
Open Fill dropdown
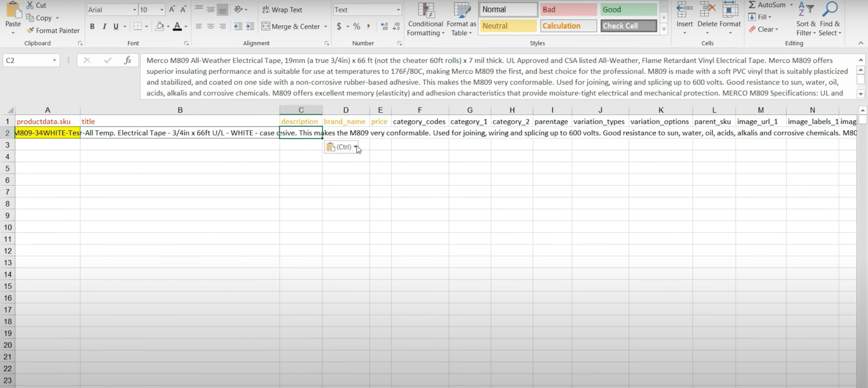[759, 17]
